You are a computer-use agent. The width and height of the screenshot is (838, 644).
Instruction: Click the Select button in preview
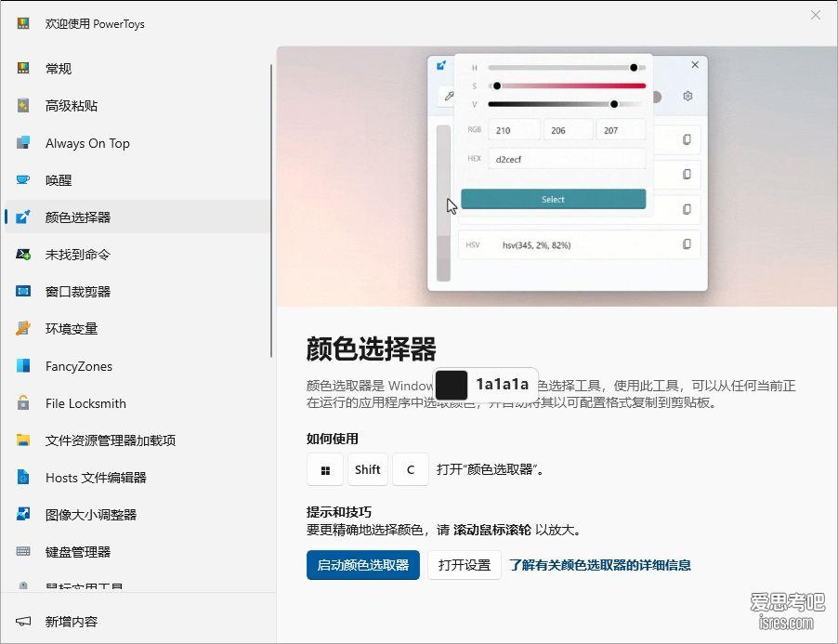click(553, 199)
